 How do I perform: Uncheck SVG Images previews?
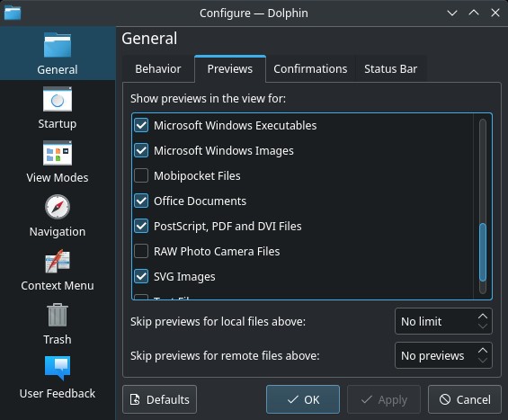click(x=141, y=276)
